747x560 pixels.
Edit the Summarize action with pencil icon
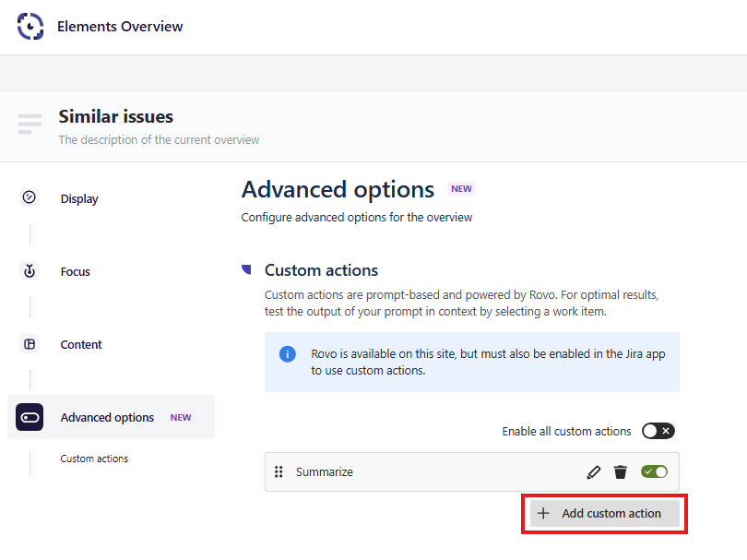pos(594,472)
